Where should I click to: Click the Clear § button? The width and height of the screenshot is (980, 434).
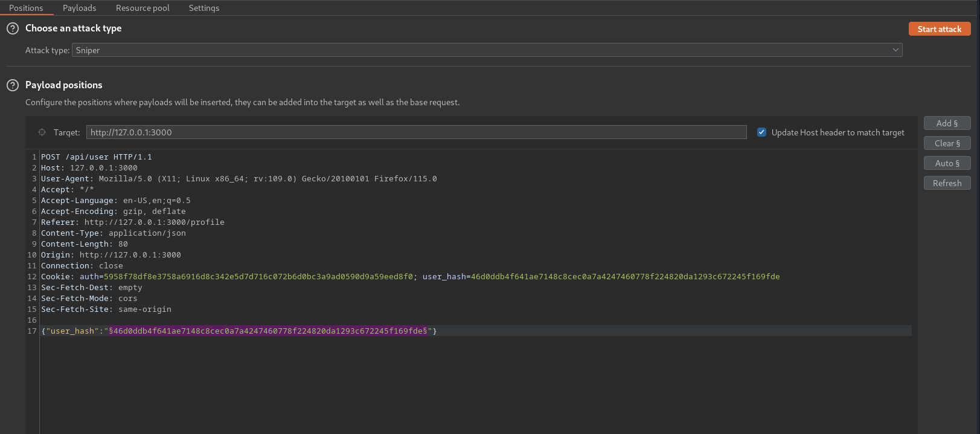[947, 143]
